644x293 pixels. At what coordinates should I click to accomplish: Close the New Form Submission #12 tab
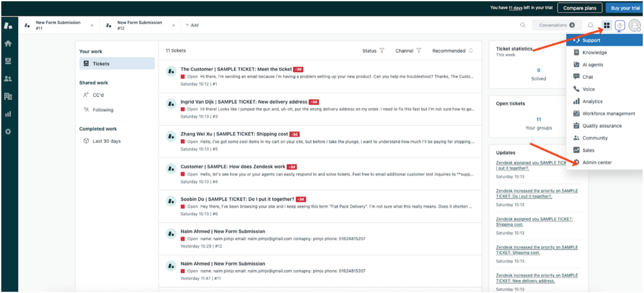coord(173,25)
